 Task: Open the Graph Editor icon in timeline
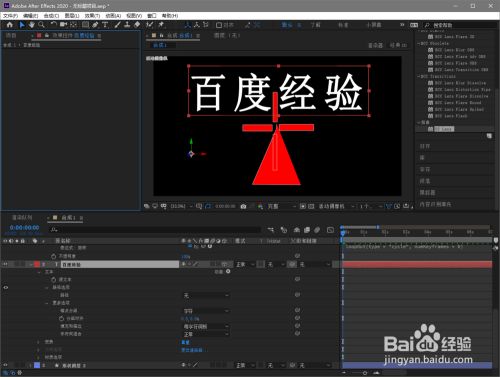pyautogui.click(x=330, y=230)
